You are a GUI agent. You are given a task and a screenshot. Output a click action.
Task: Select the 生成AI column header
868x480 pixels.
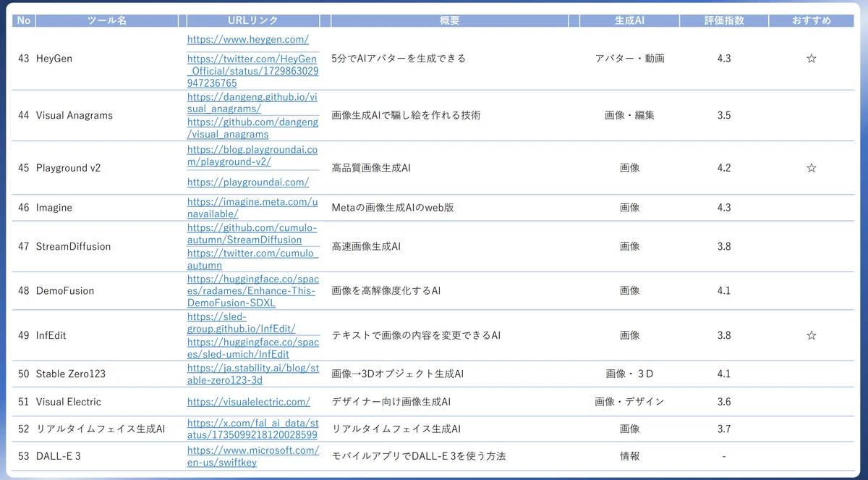click(629, 20)
